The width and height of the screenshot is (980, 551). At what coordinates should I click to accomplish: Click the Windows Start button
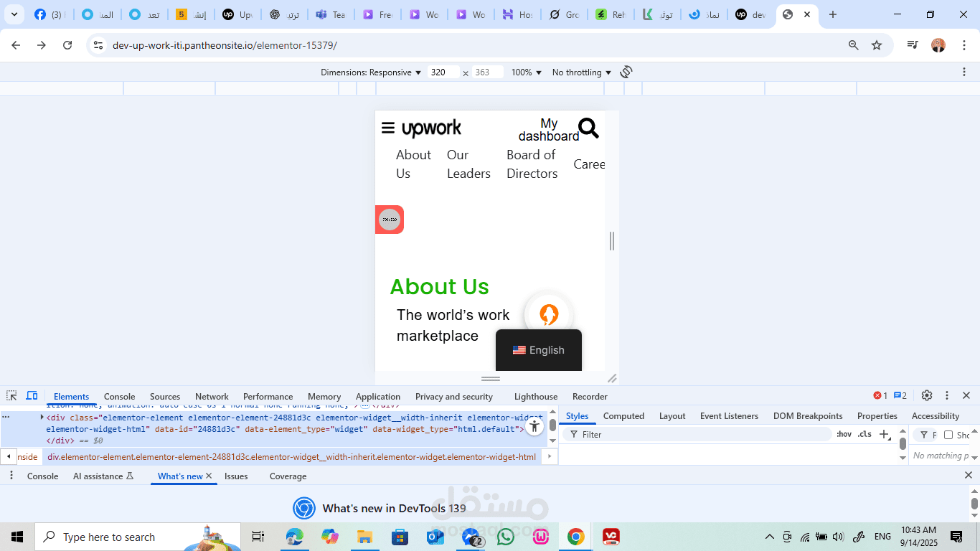(x=17, y=537)
